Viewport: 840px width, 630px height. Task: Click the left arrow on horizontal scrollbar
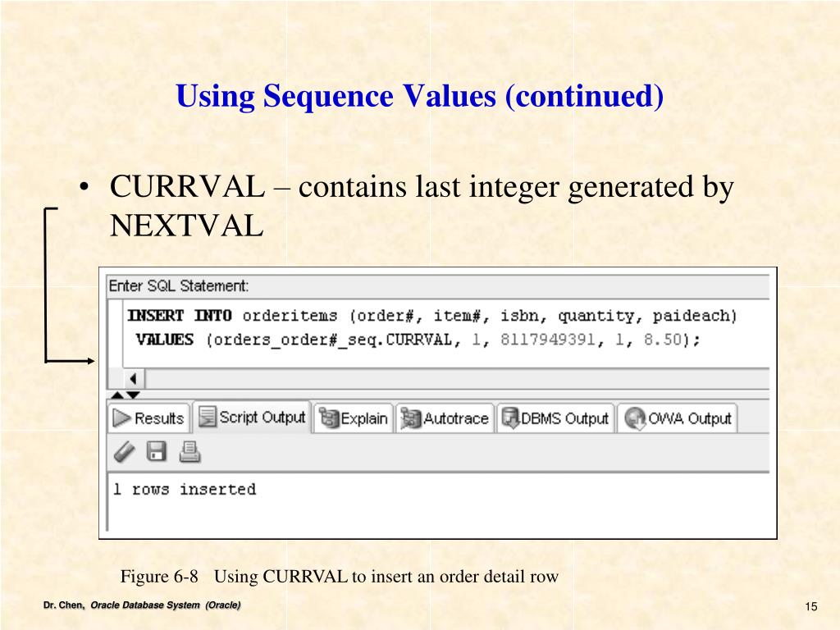tap(134, 379)
